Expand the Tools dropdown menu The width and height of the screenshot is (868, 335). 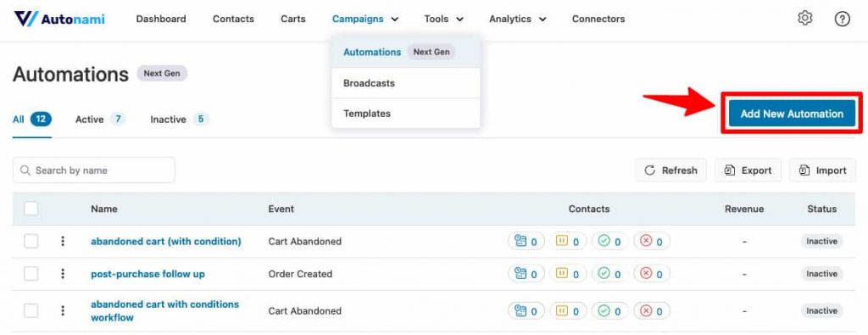pos(443,19)
